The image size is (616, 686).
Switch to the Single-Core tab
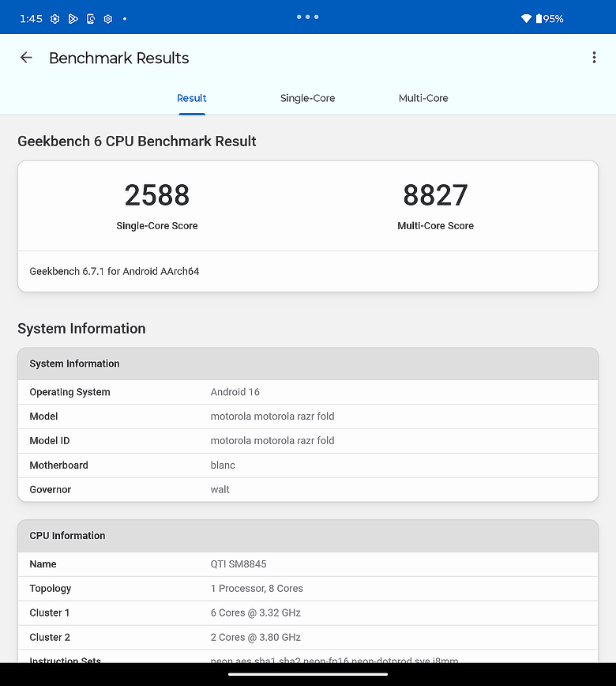(307, 99)
